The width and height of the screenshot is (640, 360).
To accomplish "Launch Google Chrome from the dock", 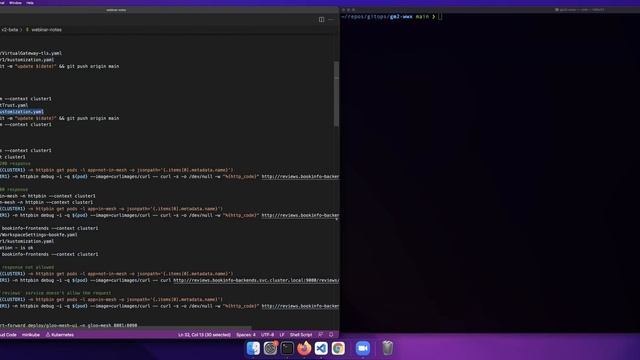I will [x=338, y=348].
